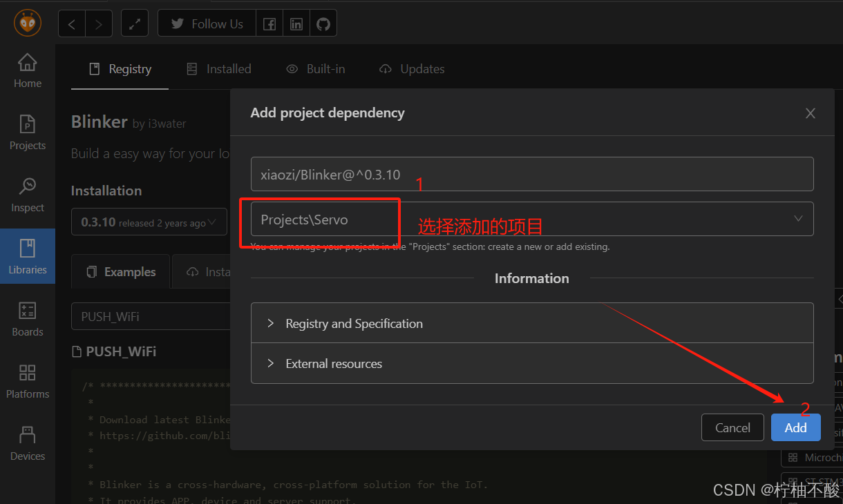Open Boards in the sidebar

[28, 319]
